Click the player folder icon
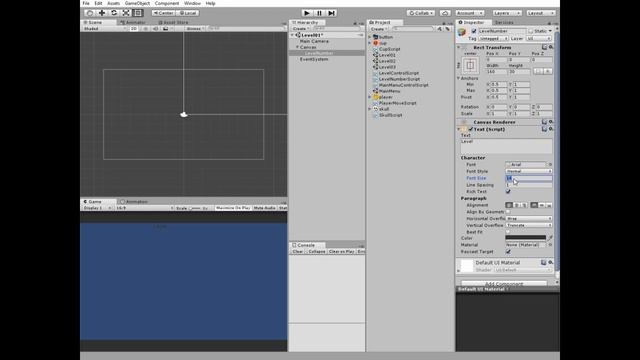640x360 pixels. (376, 97)
